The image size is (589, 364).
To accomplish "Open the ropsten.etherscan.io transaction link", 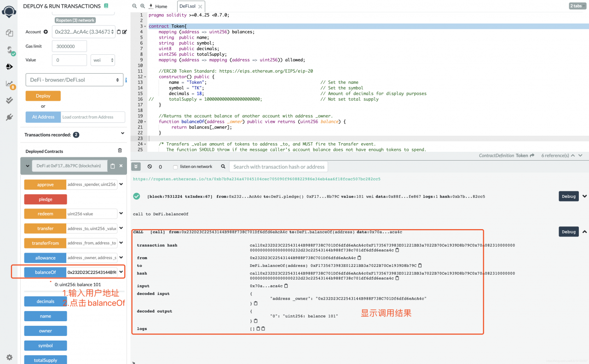I will 257,179.
